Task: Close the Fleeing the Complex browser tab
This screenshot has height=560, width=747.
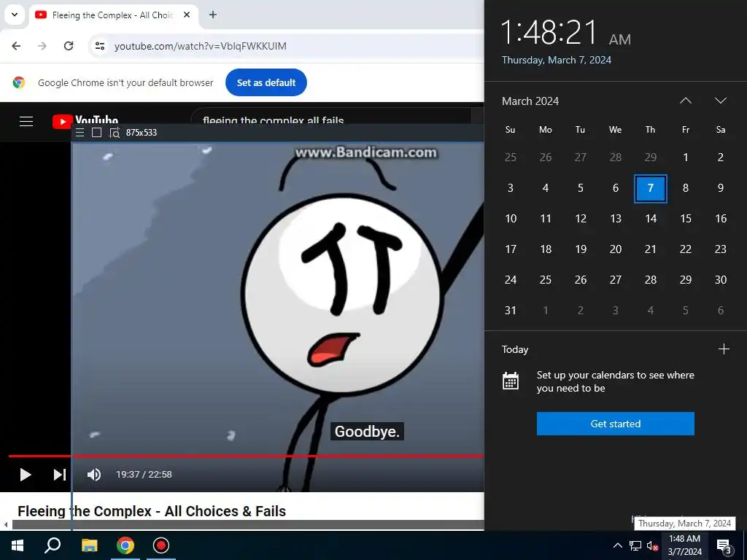Action: [x=187, y=15]
